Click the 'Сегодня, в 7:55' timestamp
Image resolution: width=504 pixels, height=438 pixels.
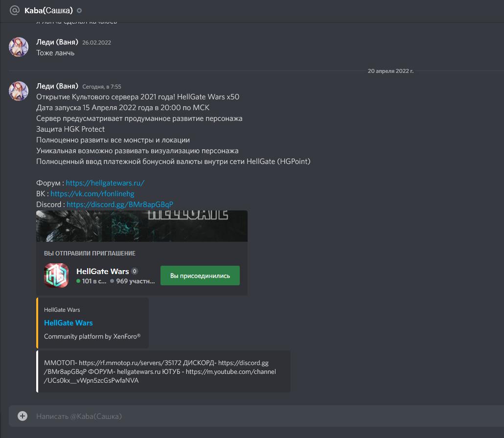102,87
